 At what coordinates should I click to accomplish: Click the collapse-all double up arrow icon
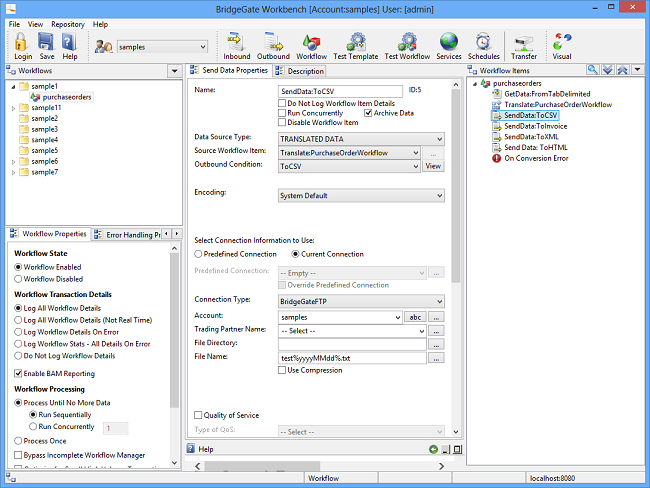[x=623, y=70]
